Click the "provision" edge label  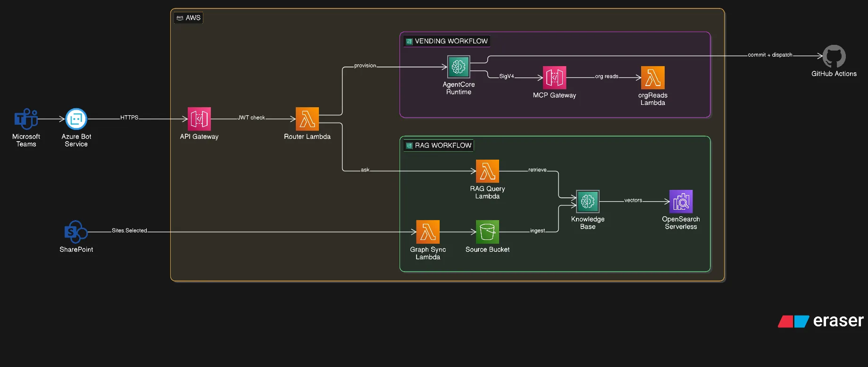(365, 66)
